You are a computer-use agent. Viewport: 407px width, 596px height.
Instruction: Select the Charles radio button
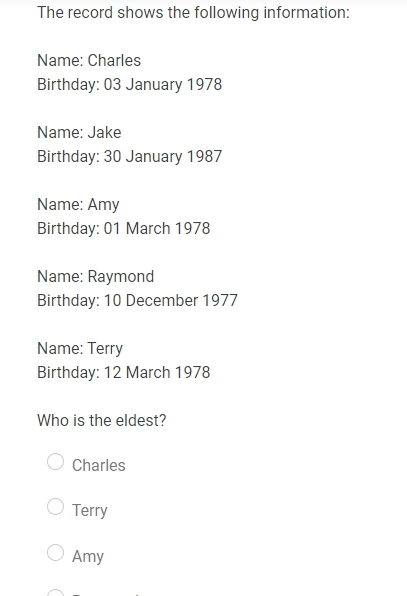(55, 462)
